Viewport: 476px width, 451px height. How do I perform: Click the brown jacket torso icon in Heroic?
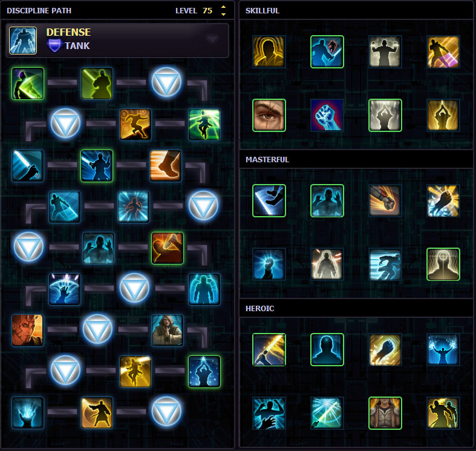385,413
